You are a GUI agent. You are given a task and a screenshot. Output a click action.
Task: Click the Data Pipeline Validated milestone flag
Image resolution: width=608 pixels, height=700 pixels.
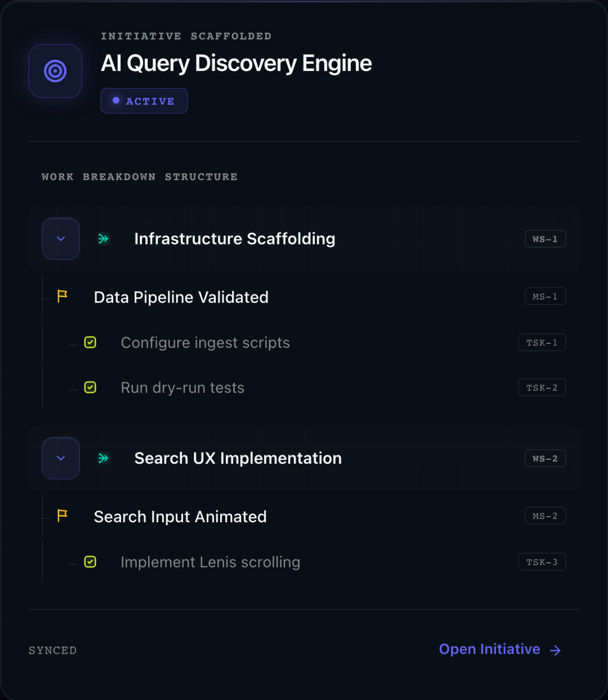[x=62, y=296]
